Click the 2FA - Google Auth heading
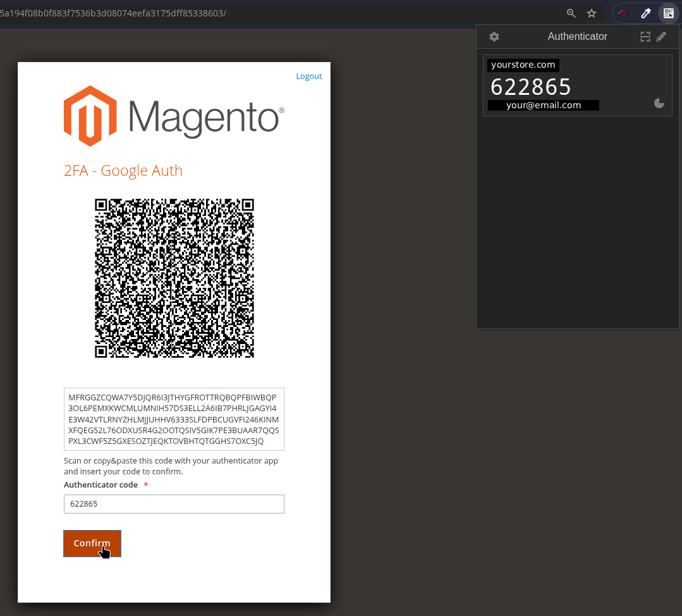The height and width of the screenshot is (616, 682). pos(123,171)
